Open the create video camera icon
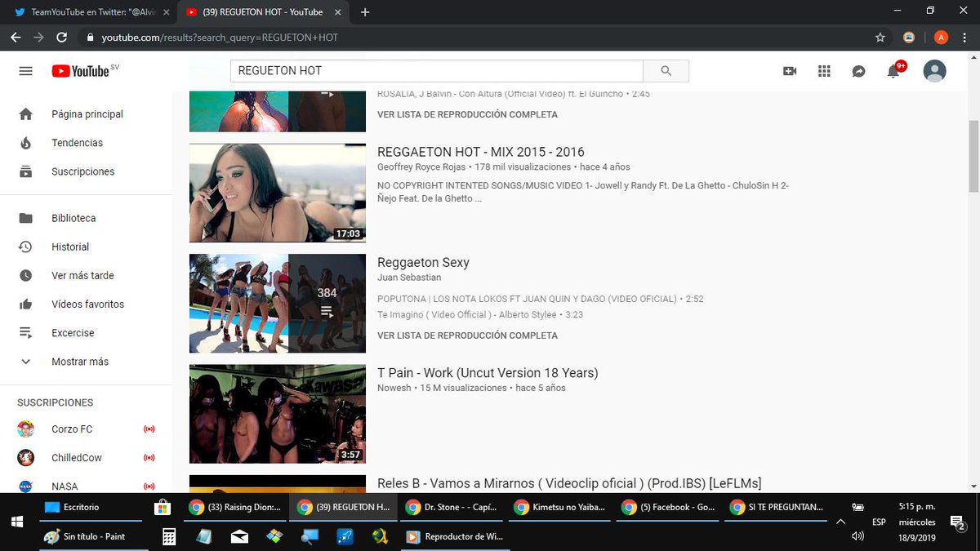 click(790, 71)
